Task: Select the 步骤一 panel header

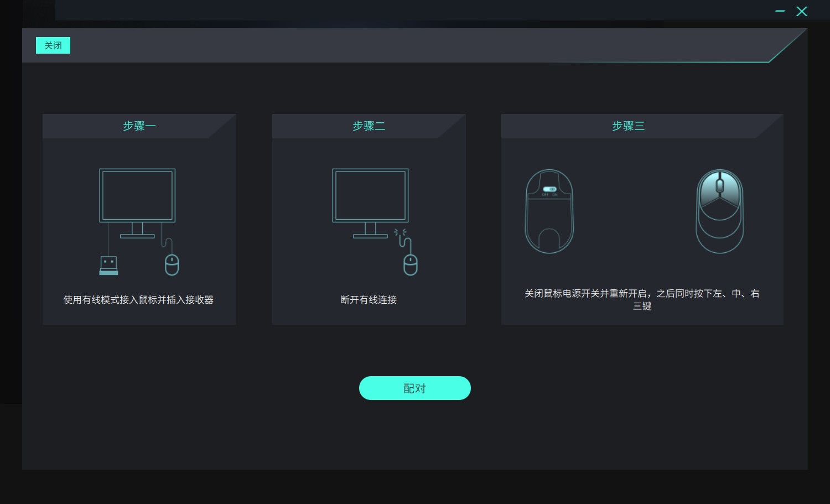Action: point(139,126)
